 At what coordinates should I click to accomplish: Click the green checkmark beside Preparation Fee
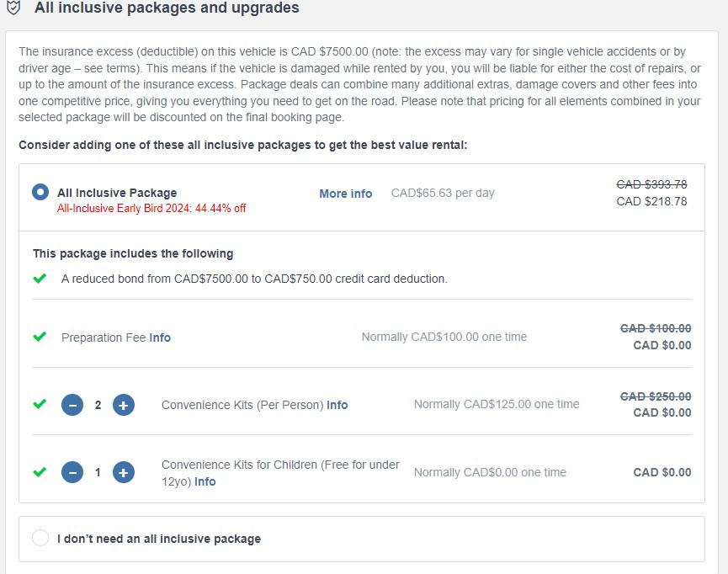coord(40,337)
